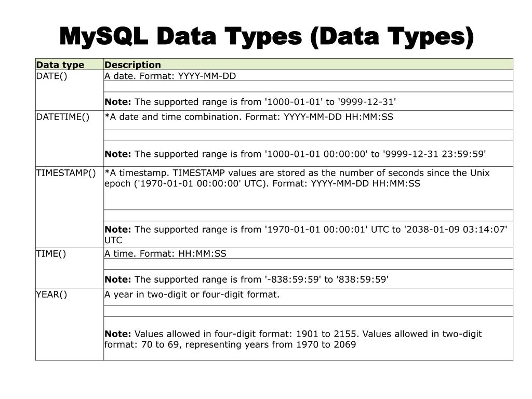Click the empty row below the TIME description

coord(308,264)
